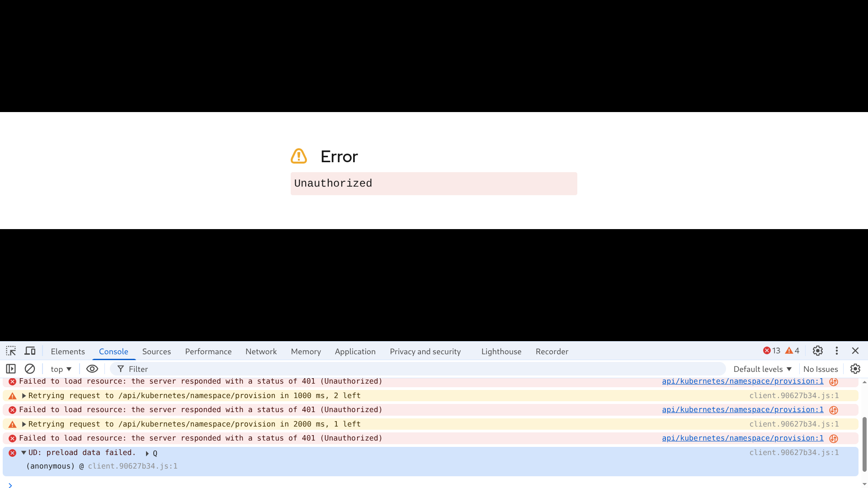Switch to the Network tab
868x488 pixels.
261,352
